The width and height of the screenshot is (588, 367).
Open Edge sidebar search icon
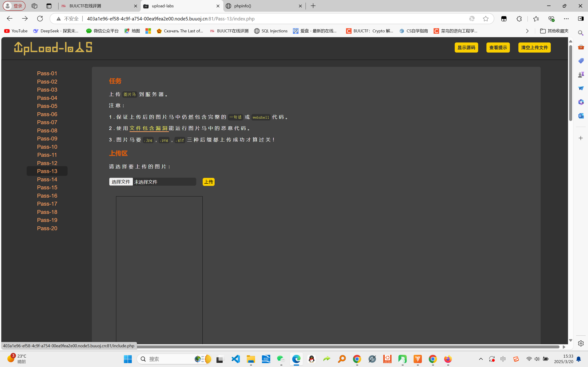coord(581,33)
